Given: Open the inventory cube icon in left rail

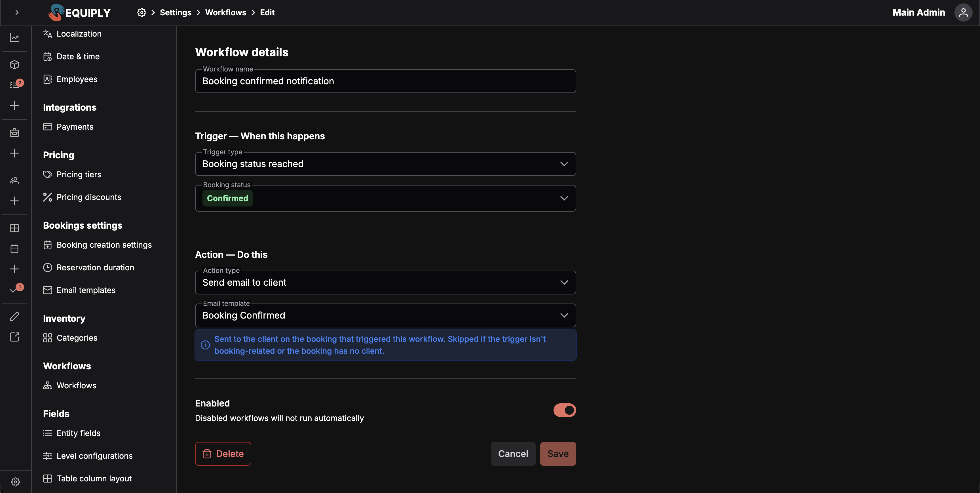Looking at the screenshot, I should 14,64.
